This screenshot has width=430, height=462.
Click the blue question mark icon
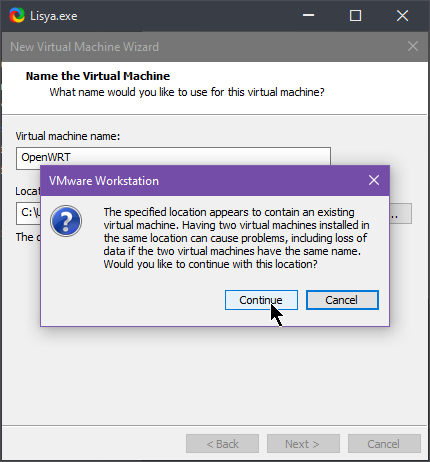point(66,221)
